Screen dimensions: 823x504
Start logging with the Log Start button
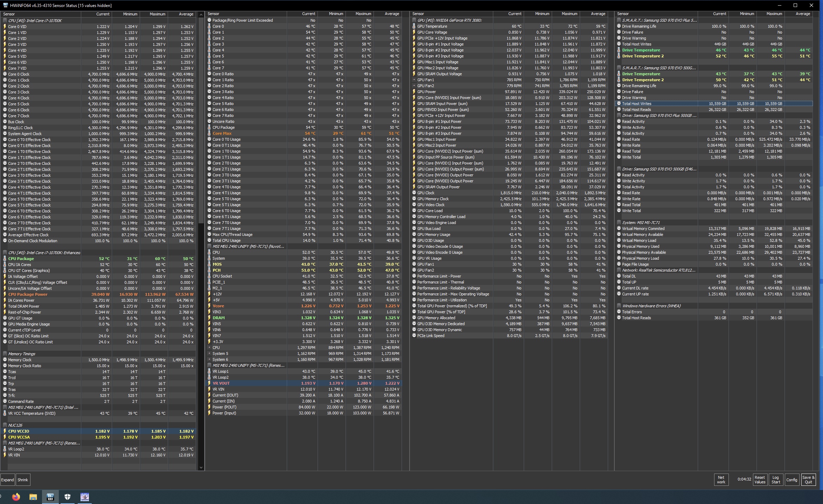(x=776, y=479)
